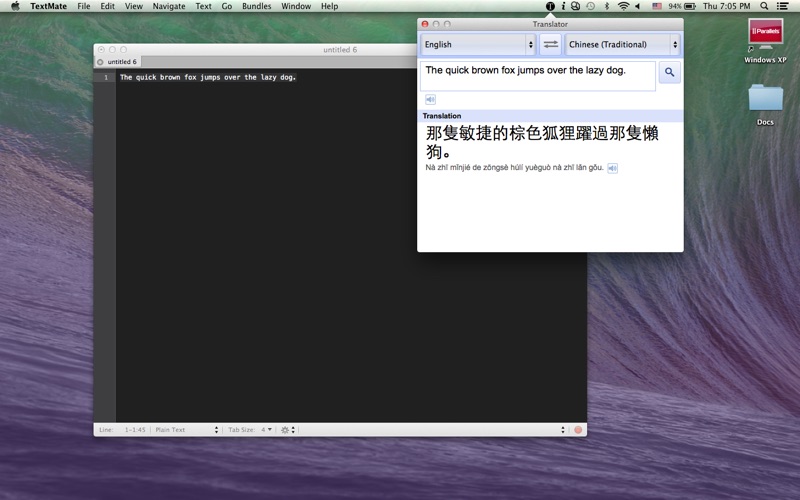Play audio of the Chinese translation
Image resolution: width=800 pixels, height=500 pixels.
point(613,168)
